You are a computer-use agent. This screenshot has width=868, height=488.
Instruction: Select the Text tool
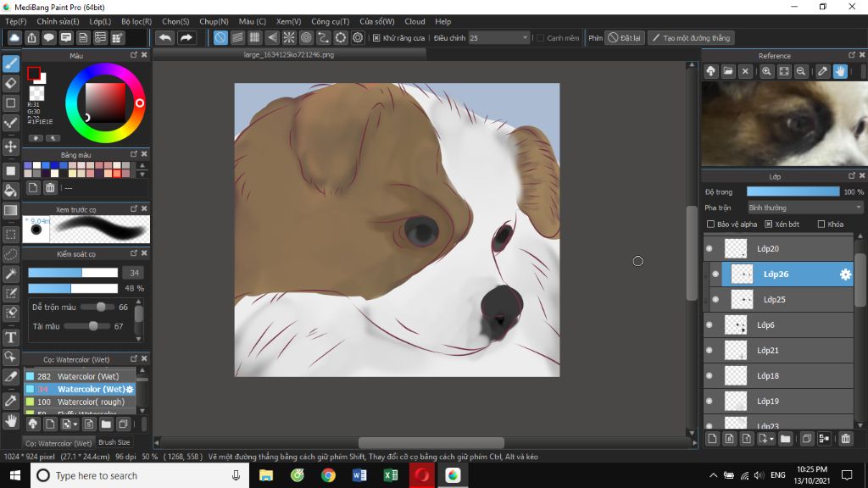point(11,337)
